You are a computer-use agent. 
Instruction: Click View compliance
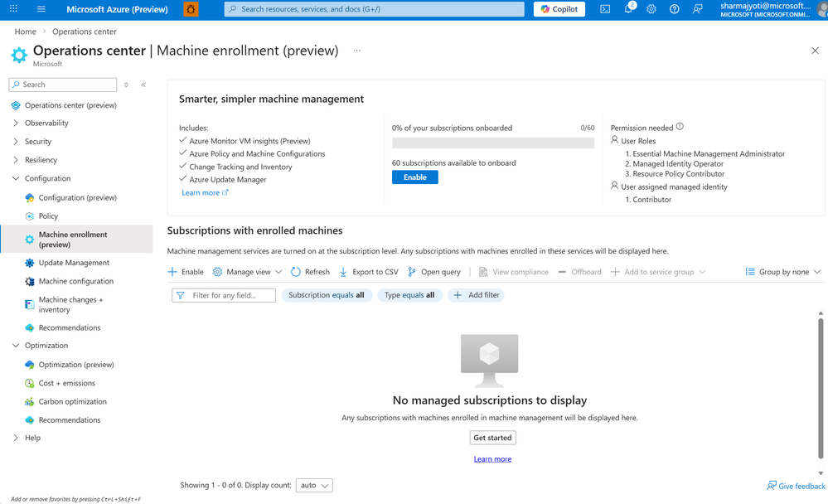click(x=514, y=272)
